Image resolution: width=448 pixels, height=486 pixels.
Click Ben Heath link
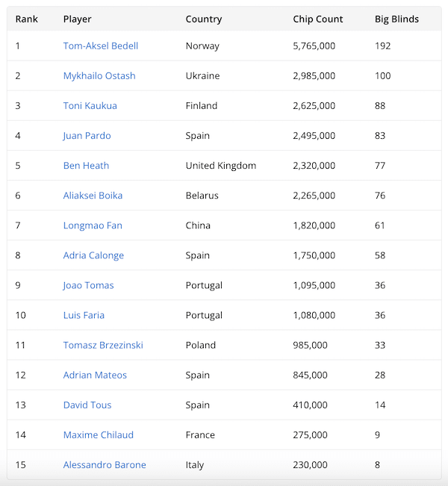click(x=86, y=166)
